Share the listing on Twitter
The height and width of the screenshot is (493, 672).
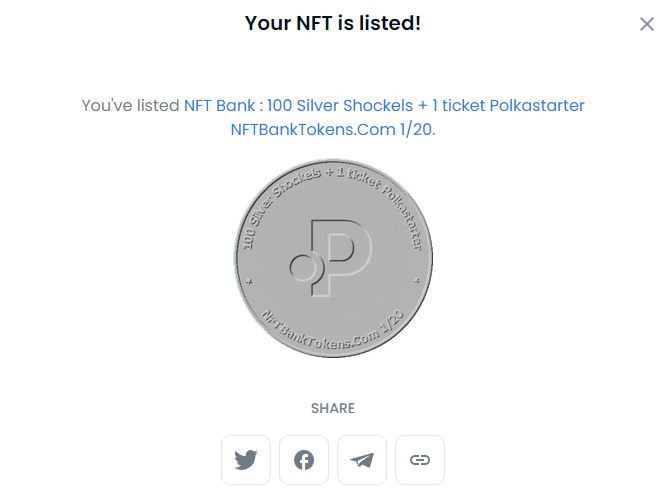tap(245, 460)
